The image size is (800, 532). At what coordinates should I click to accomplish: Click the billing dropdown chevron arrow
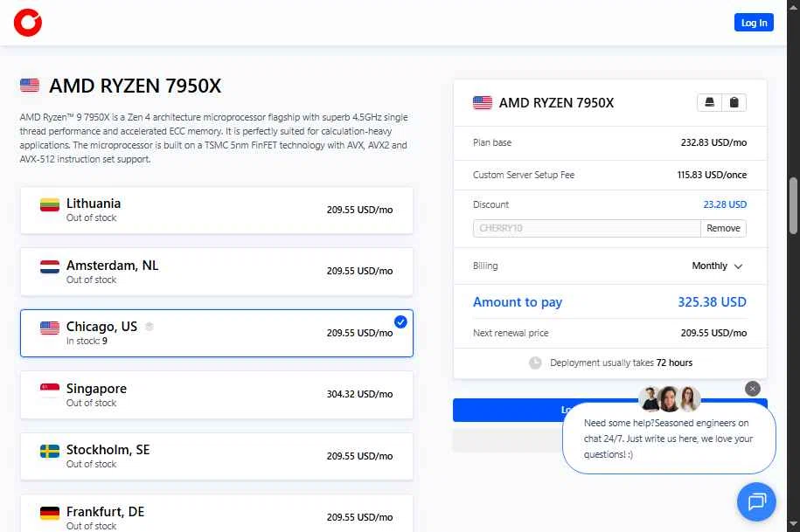click(x=738, y=266)
